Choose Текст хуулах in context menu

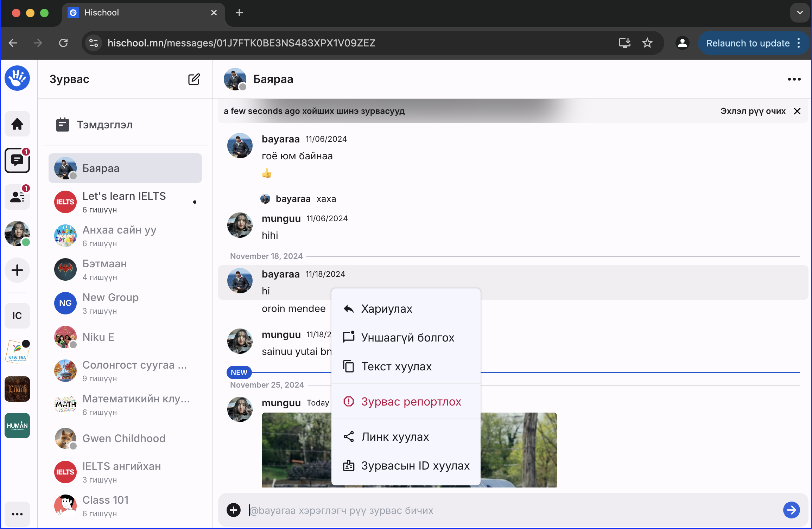point(396,367)
